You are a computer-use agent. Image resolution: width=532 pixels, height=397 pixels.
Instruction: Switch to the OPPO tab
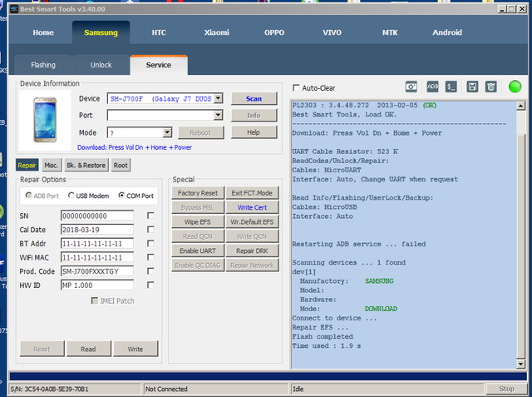[274, 32]
